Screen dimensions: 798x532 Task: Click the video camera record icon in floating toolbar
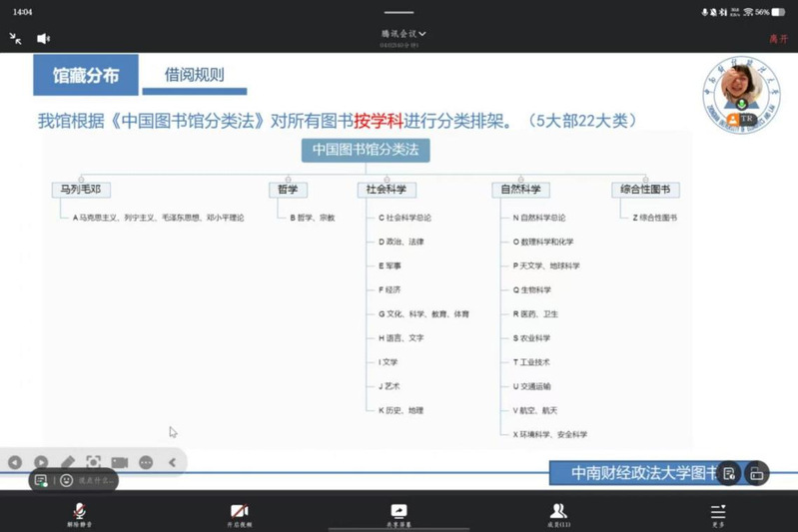coord(120,462)
